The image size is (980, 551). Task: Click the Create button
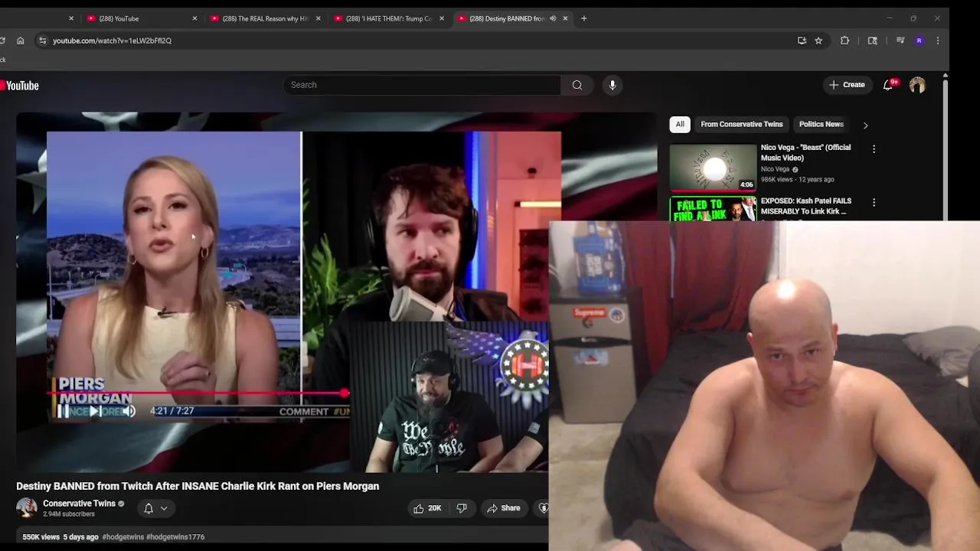[x=847, y=85]
